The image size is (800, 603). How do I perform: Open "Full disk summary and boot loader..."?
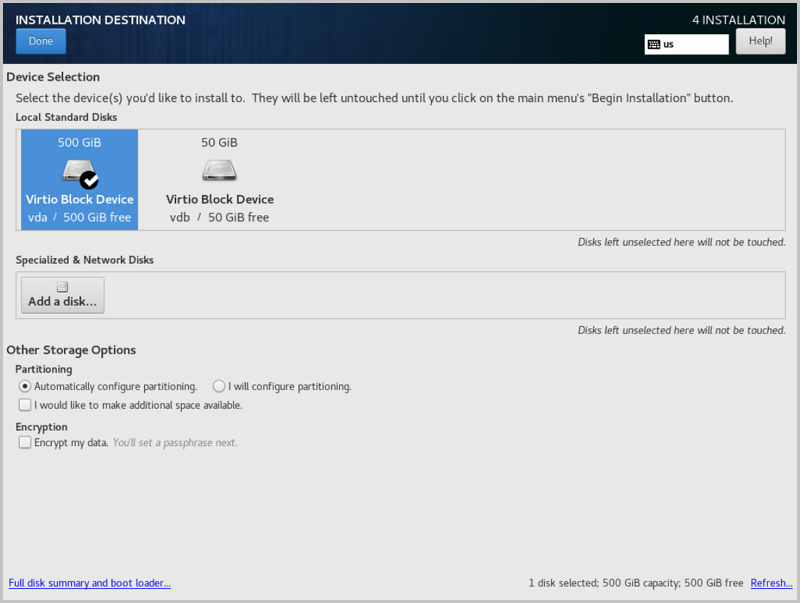click(89, 583)
